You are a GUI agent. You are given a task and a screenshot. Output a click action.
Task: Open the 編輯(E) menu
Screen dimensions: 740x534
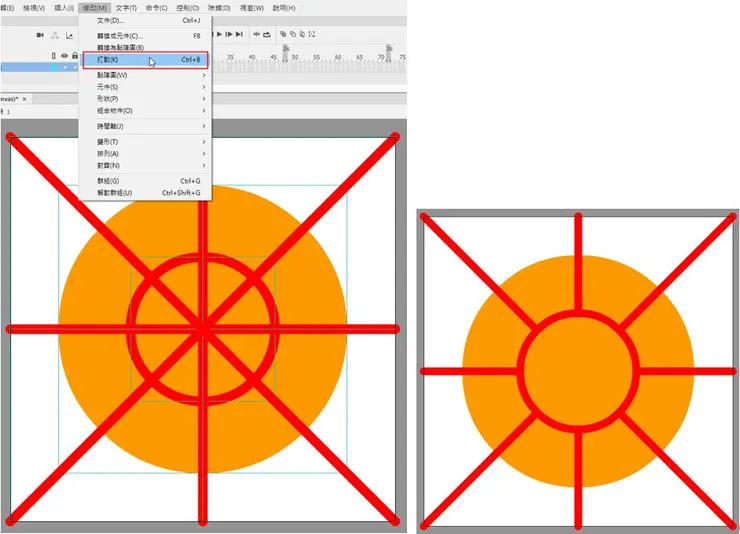point(7,8)
